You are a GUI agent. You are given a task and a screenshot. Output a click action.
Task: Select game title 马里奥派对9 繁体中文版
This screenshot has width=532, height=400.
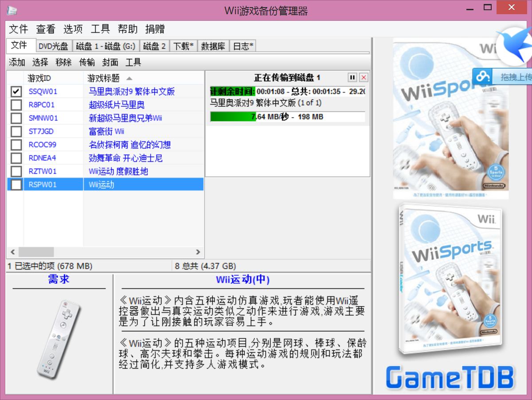point(132,91)
